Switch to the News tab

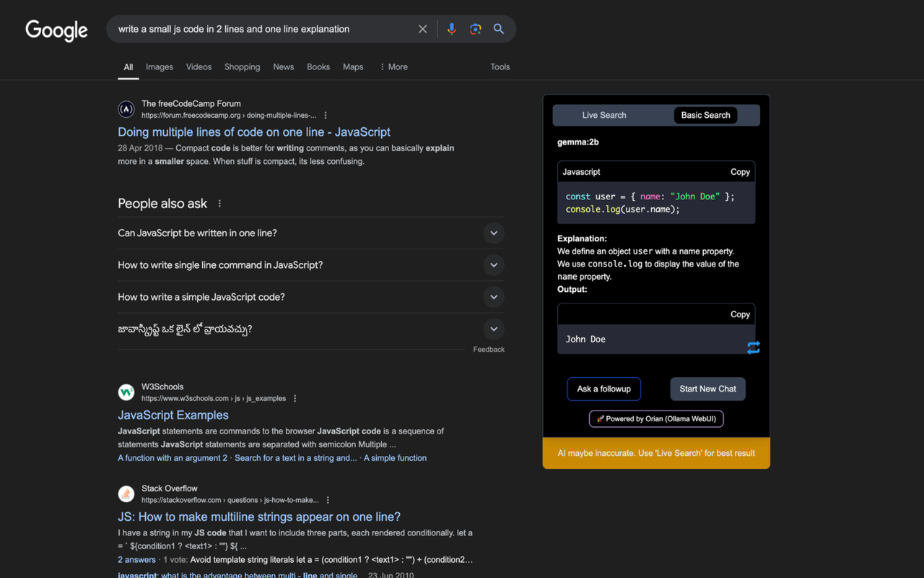pos(283,66)
